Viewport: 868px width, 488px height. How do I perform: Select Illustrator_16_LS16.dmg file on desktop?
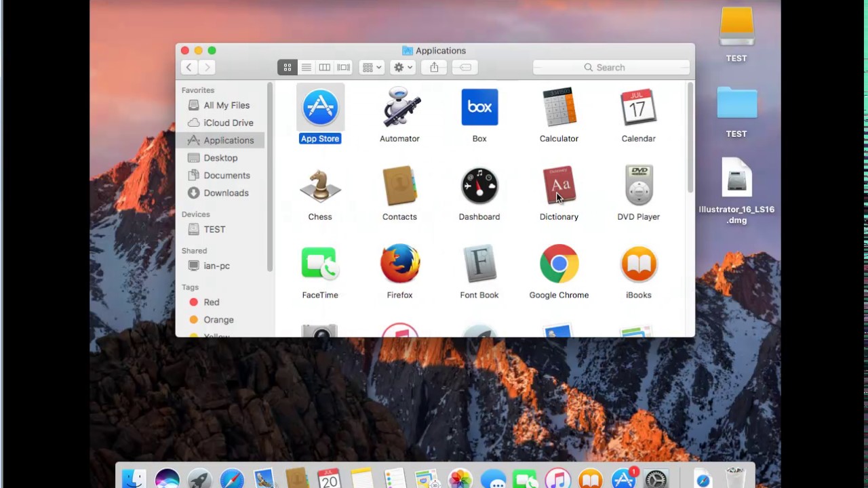(x=736, y=178)
